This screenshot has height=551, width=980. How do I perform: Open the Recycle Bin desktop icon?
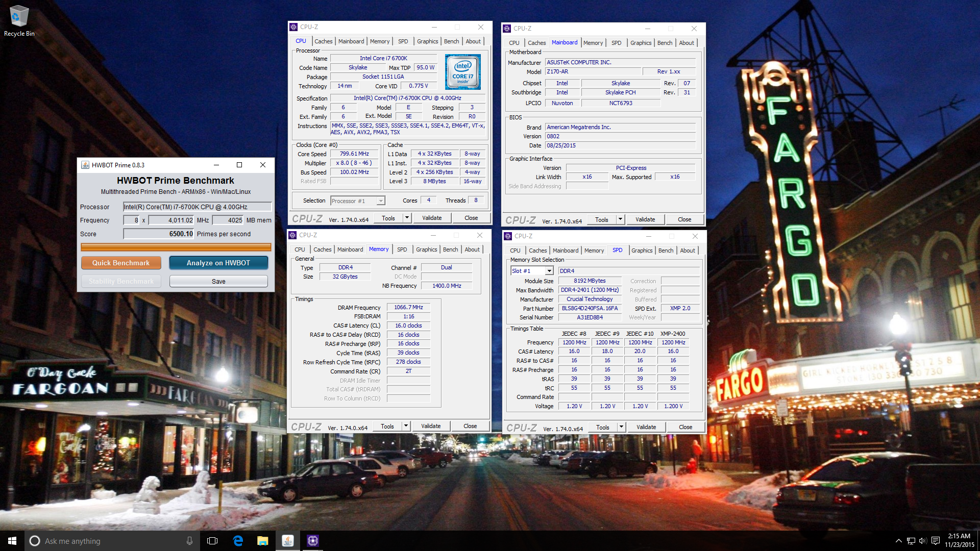click(19, 21)
